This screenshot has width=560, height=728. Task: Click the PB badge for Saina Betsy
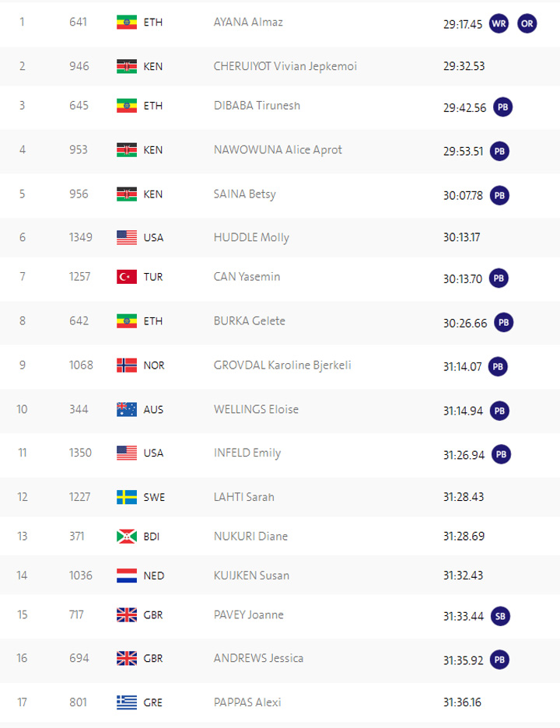[499, 195]
